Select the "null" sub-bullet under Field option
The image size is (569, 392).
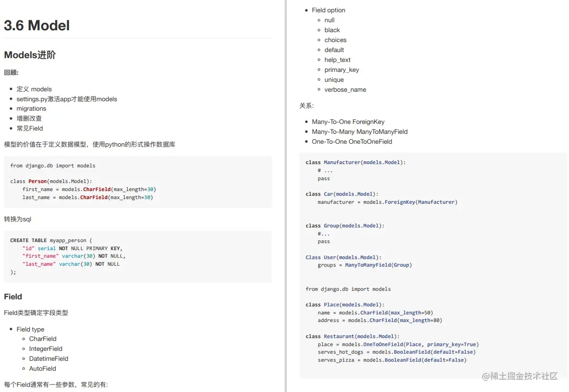329,20
